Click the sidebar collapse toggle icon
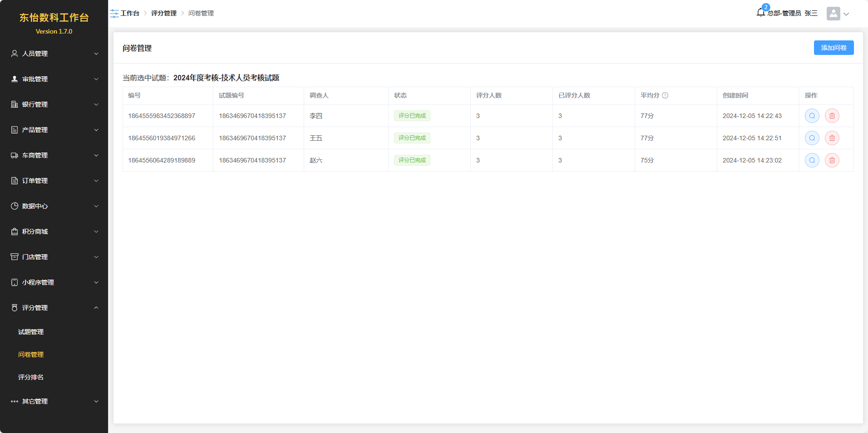Screen dimensions: 868x433 [114, 14]
